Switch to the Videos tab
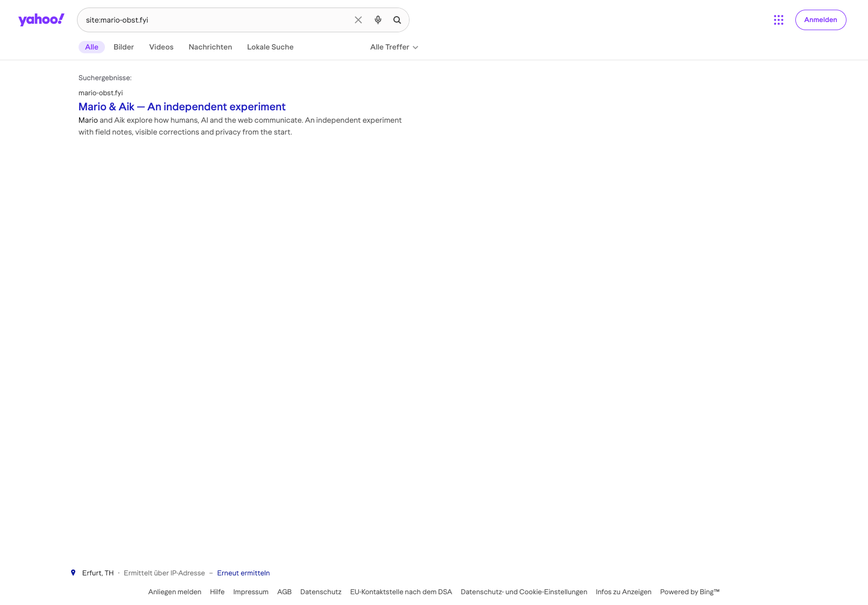This screenshot has width=868, height=605. coord(161,47)
